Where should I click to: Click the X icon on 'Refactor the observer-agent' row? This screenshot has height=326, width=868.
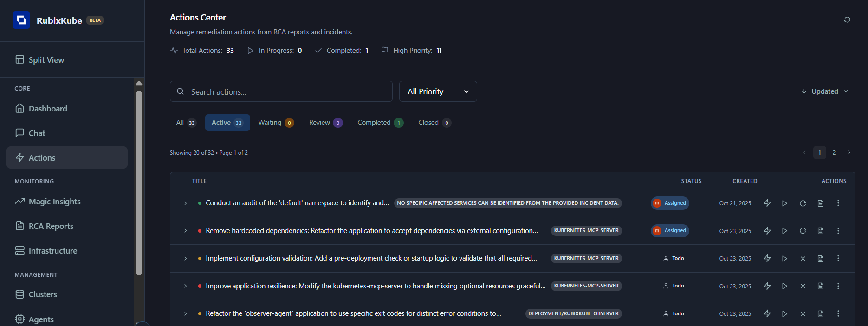tap(803, 313)
